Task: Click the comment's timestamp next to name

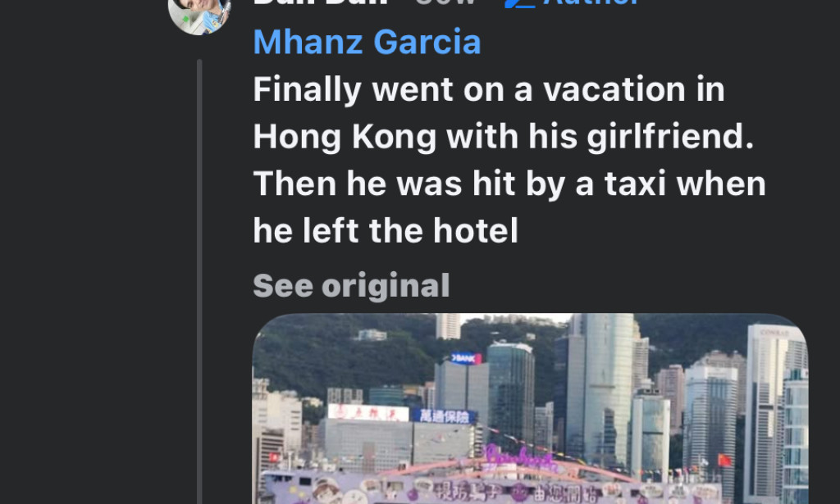Action: [445, 3]
